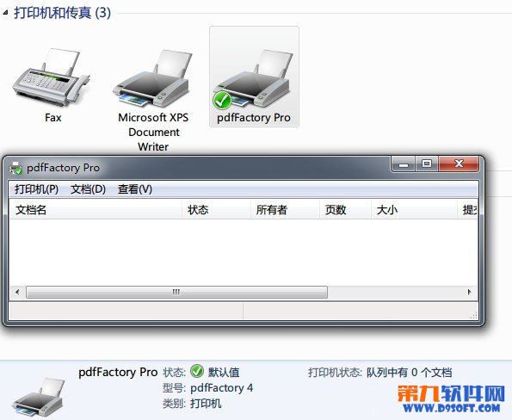Click the 页数 column header

tap(345, 210)
